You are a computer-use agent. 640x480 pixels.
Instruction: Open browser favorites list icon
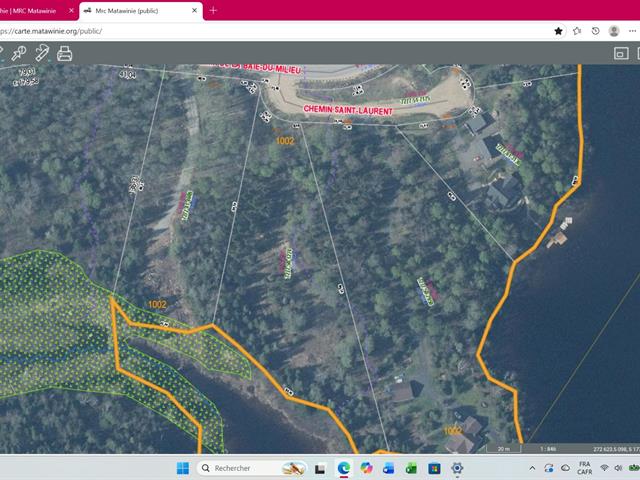click(x=577, y=31)
